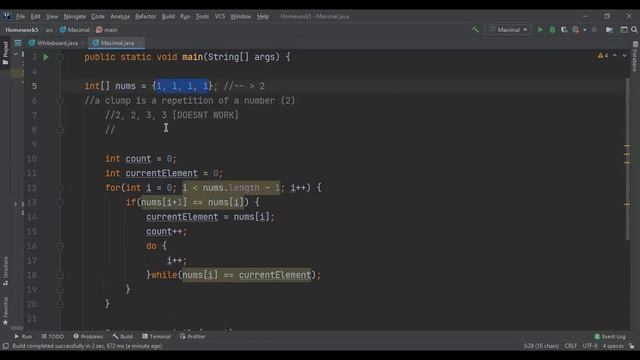Open the Run menu
The width and height of the screenshot is (640, 360).
pyautogui.click(x=185, y=16)
